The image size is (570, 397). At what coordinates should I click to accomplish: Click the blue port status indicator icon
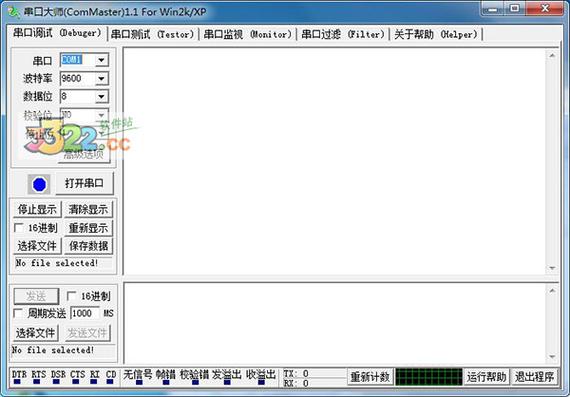click(39, 184)
